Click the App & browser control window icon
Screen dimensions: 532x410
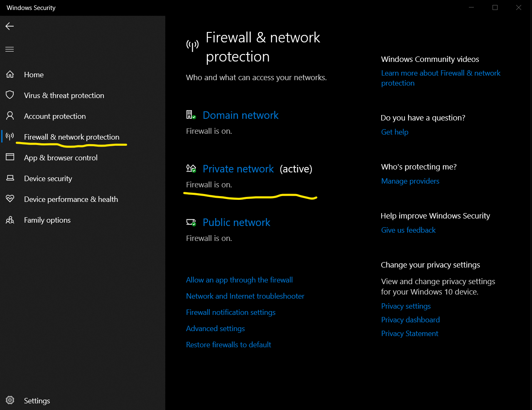[x=10, y=157]
